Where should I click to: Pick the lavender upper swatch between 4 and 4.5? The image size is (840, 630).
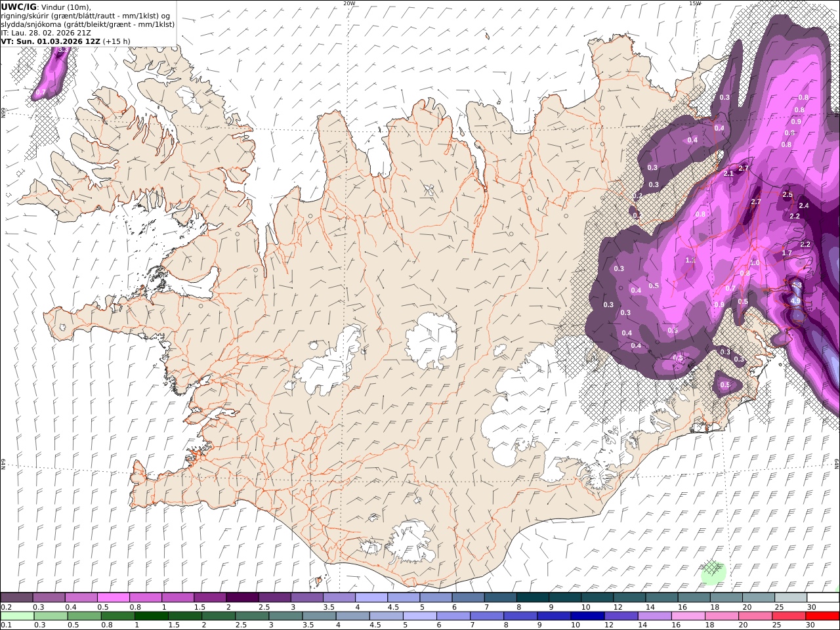pos(371,598)
